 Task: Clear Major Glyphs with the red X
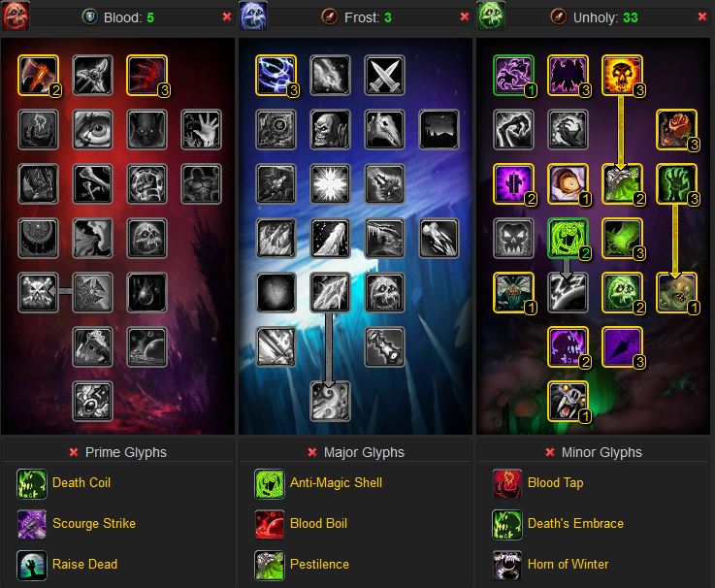tap(311, 452)
